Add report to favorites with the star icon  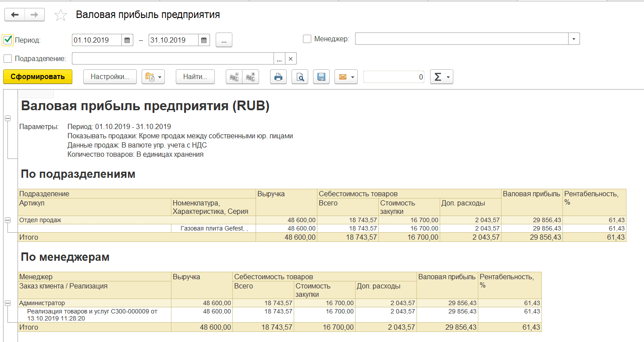coord(60,15)
